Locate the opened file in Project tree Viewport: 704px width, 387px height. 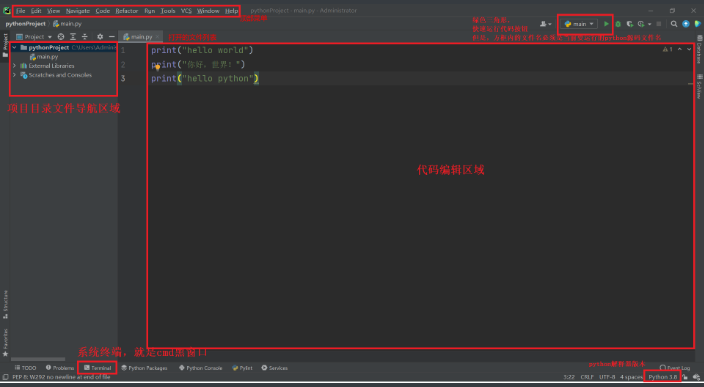[61, 37]
